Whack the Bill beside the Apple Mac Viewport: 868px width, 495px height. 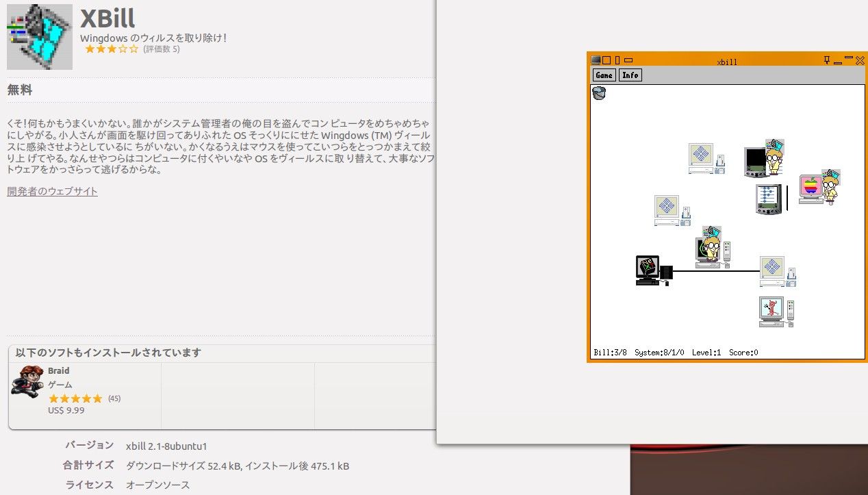click(x=830, y=186)
